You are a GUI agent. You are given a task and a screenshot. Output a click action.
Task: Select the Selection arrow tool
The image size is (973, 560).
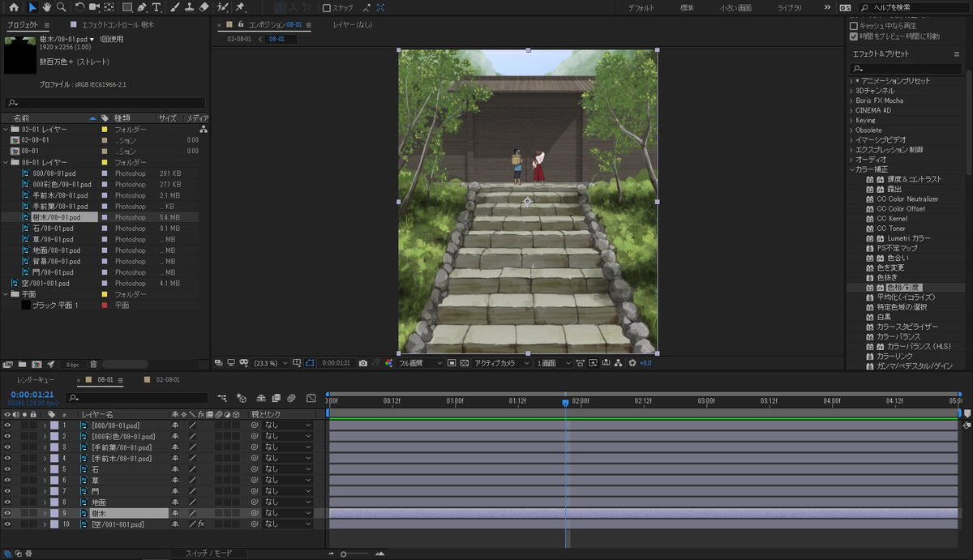(x=33, y=7)
